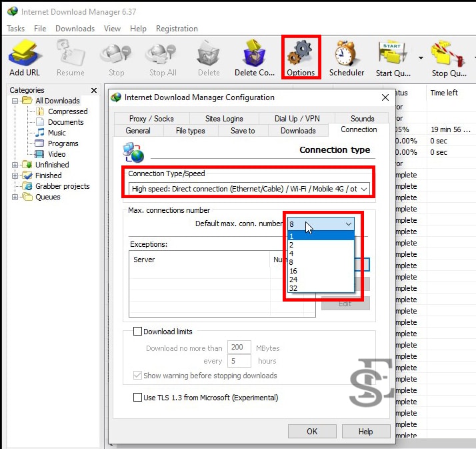This screenshot has height=449, width=476.
Task: Open the Registration menu
Action: pyautogui.click(x=177, y=29)
